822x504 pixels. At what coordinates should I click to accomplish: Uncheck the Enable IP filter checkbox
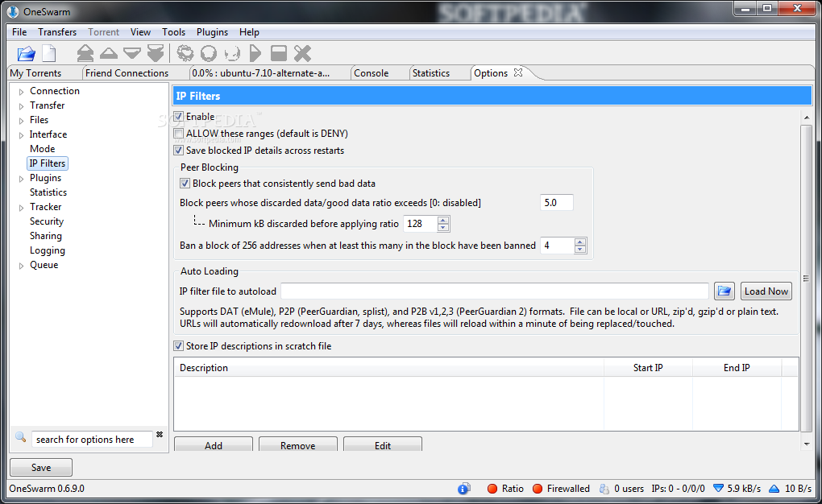click(x=179, y=116)
